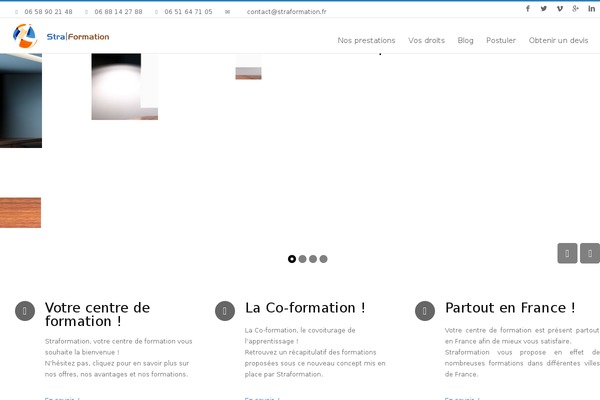
Task: Click the envelope icon beside contact email
Action: pos(227,12)
